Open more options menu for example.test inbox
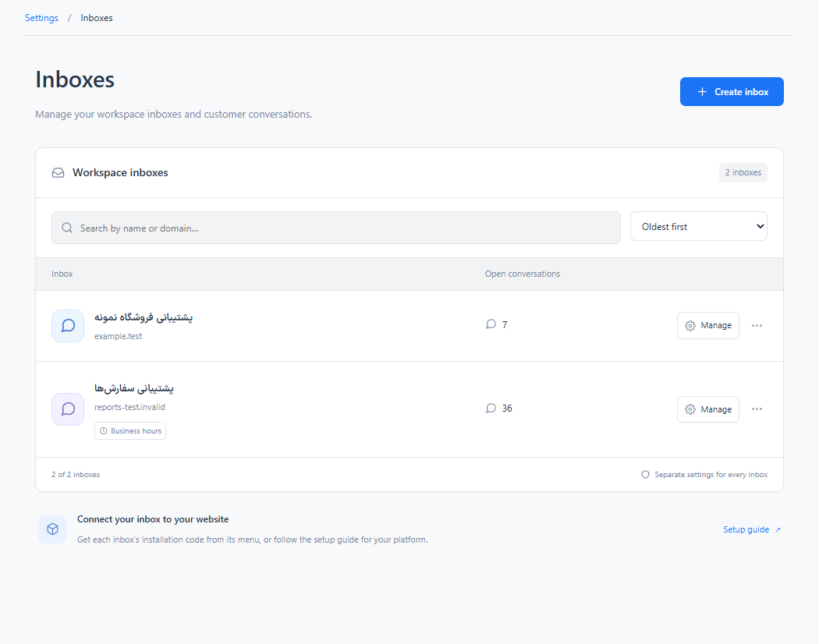Screen dimensions: 819x644 coord(757,325)
